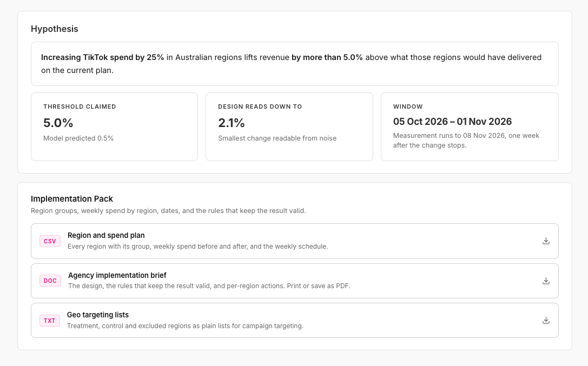The height and width of the screenshot is (366, 588).
Task: Click the CSV file type badge
Action: 50,241
